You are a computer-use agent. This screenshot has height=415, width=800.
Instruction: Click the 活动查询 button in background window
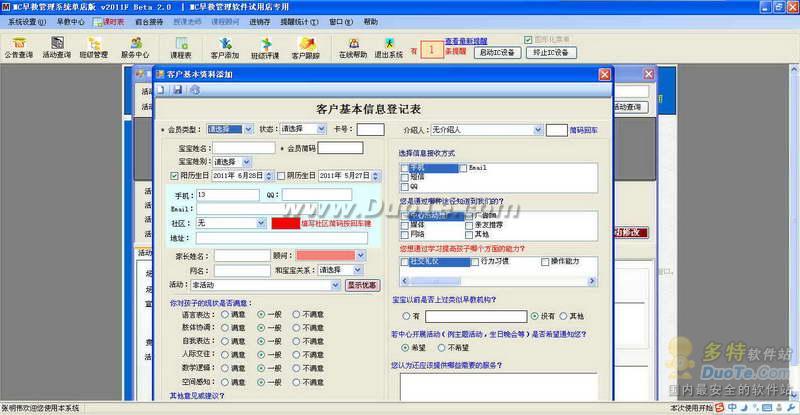[631, 107]
